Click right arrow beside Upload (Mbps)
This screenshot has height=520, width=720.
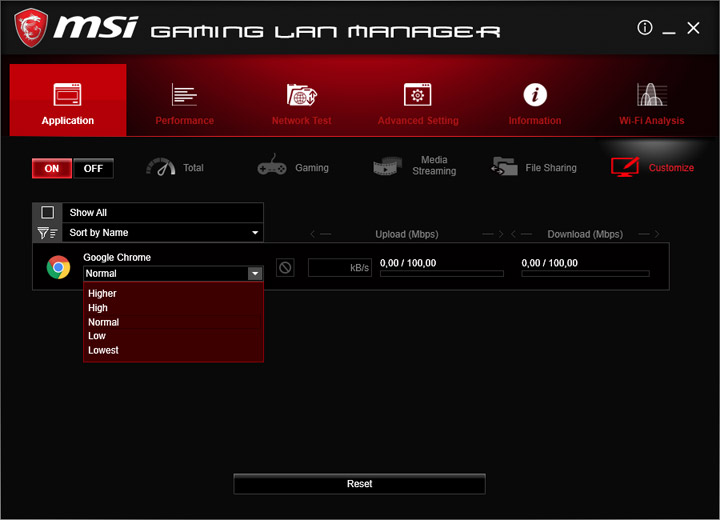(493, 234)
